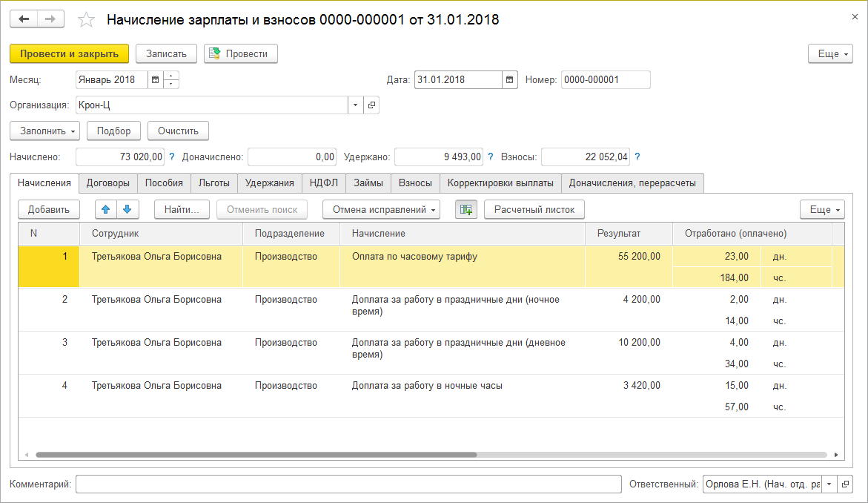Switch to the Льготы tab
Image resolution: width=868 pixels, height=503 pixels.
(x=213, y=183)
